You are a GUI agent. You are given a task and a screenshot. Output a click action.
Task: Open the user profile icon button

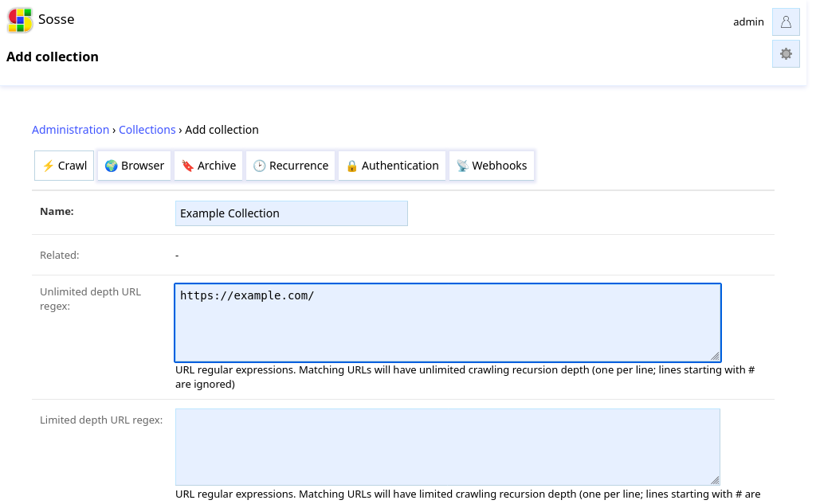[x=786, y=21]
